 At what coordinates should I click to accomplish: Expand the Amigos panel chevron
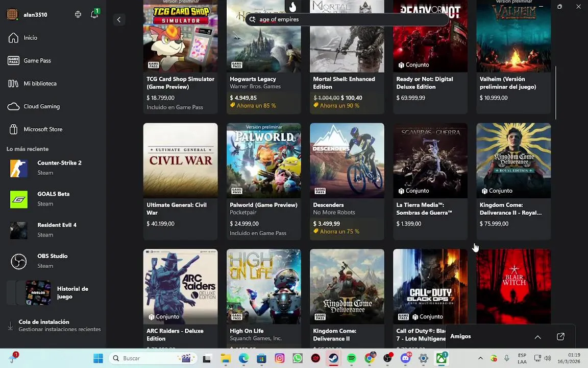(537, 337)
